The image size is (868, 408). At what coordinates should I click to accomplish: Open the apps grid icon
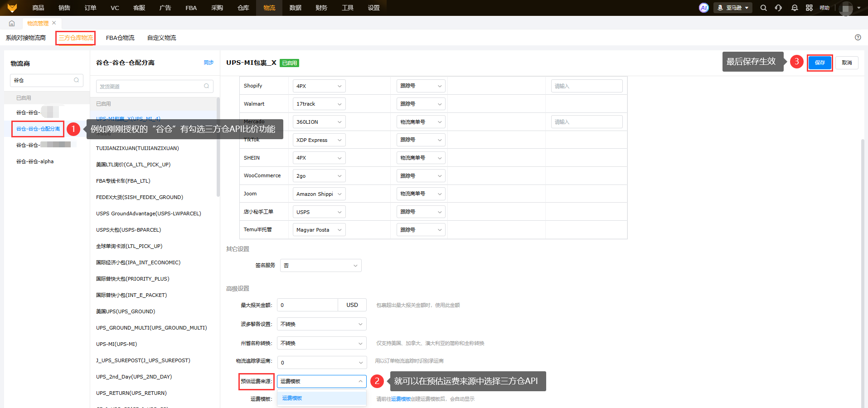pyautogui.click(x=809, y=8)
